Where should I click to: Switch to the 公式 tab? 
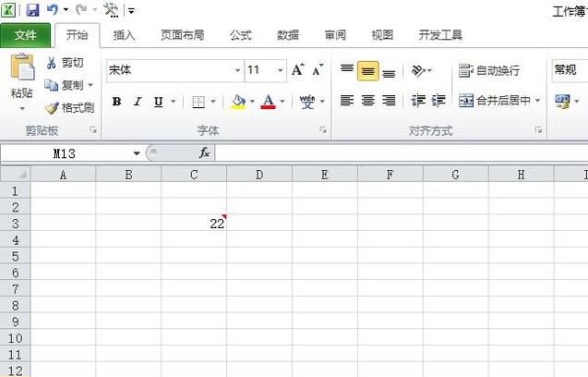[241, 35]
